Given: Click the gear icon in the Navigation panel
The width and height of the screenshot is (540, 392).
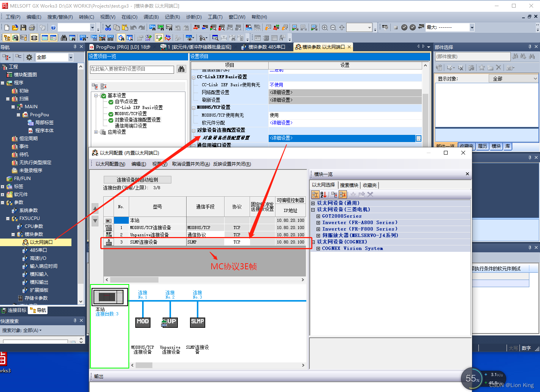Looking at the screenshot, I should 29,57.
